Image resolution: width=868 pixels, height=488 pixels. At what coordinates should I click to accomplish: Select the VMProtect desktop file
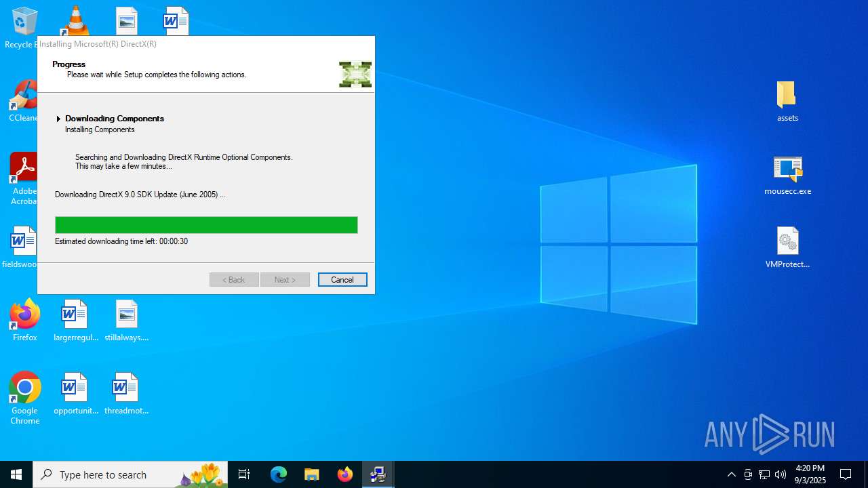pos(787,247)
